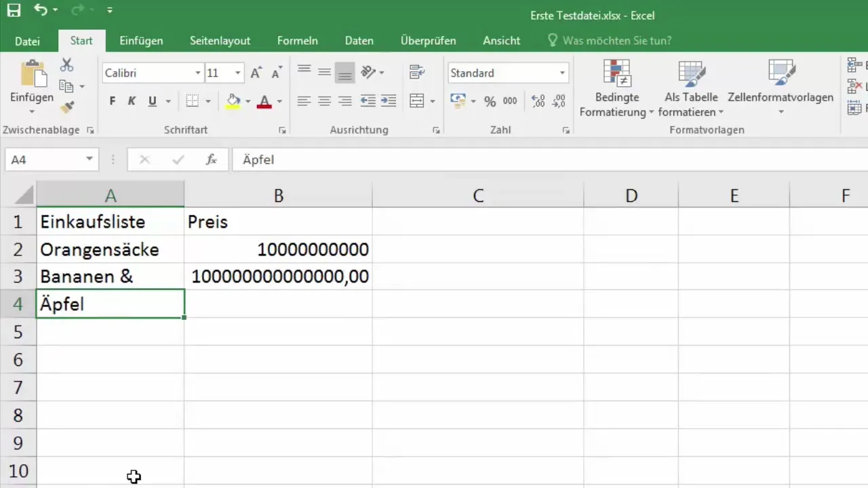Decrease font size with the small A
The image size is (868, 488).
click(276, 73)
